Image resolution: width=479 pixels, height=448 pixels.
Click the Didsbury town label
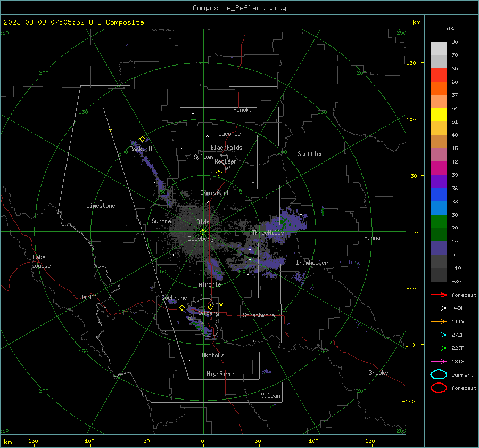tap(201, 239)
